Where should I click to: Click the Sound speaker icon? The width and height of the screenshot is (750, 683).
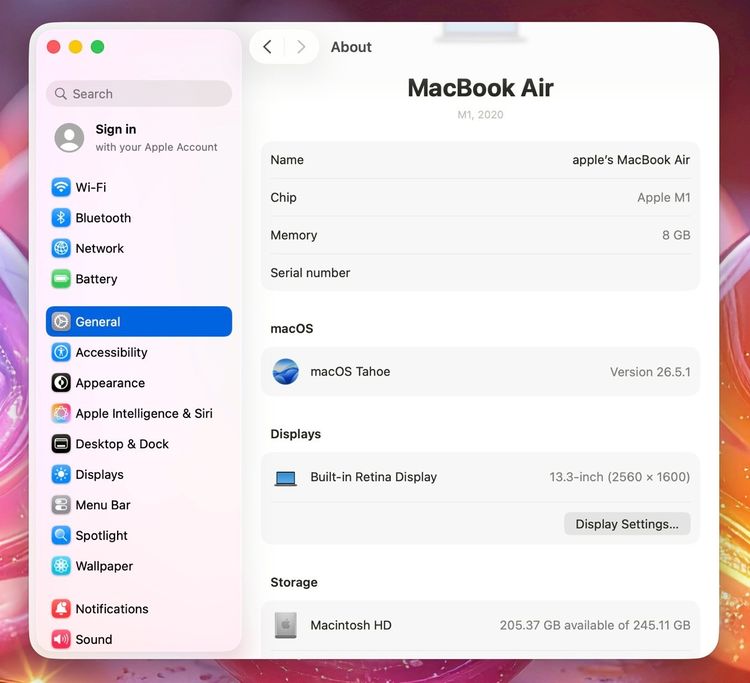click(61, 639)
